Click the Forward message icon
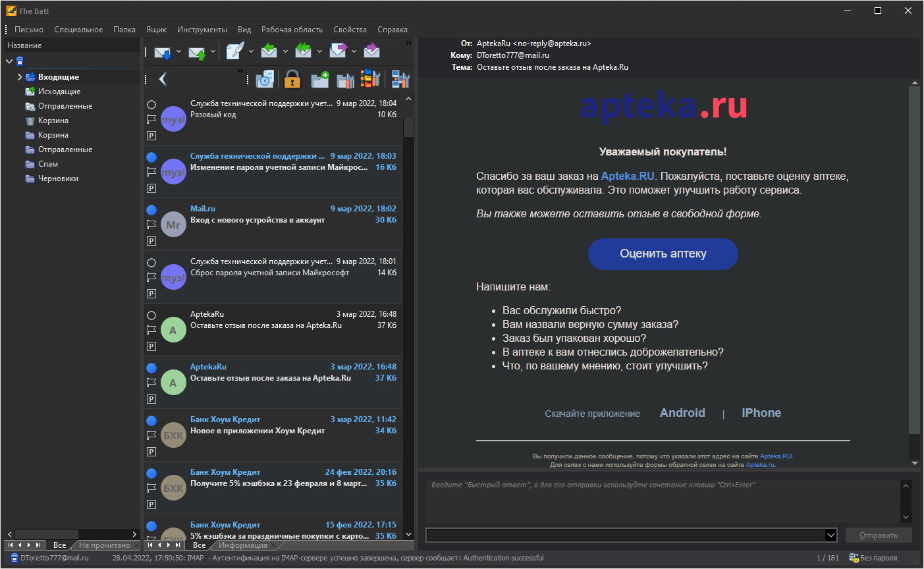Image resolution: width=924 pixels, height=569 pixels. pyautogui.click(x=338, y=51)
